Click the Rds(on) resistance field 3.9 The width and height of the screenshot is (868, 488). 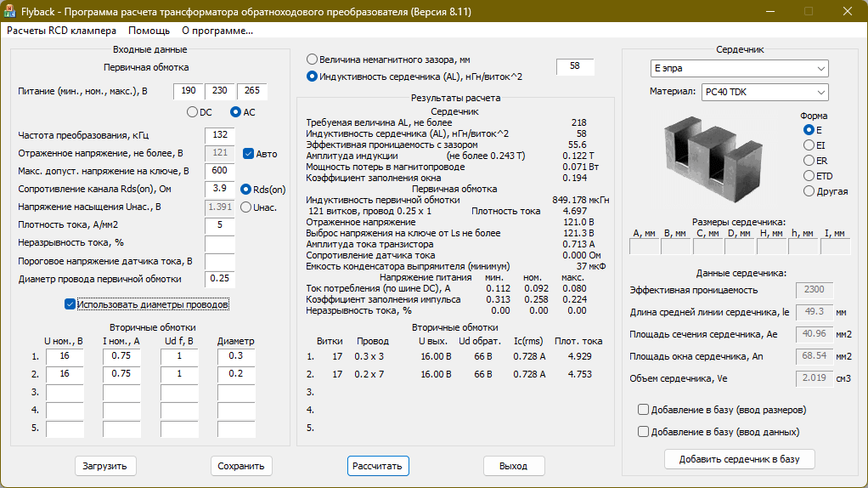point(220,189)
